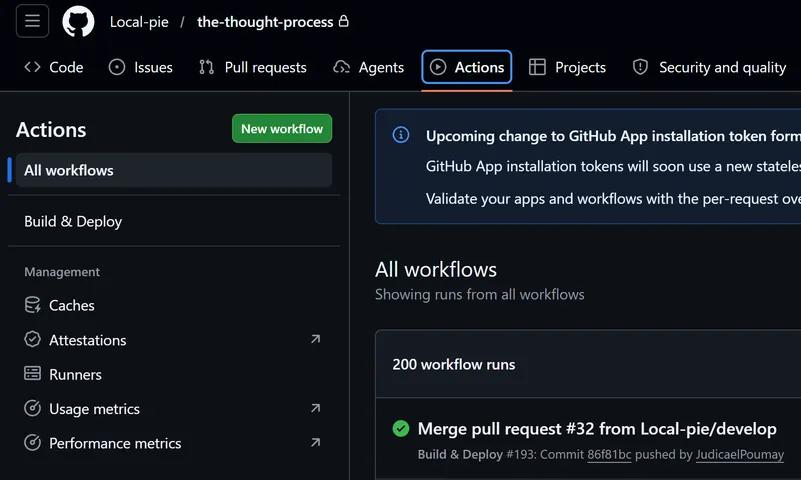Click the "Actions" sidebar heading
This screenshot has height=480, width=801.
[51, 130]
